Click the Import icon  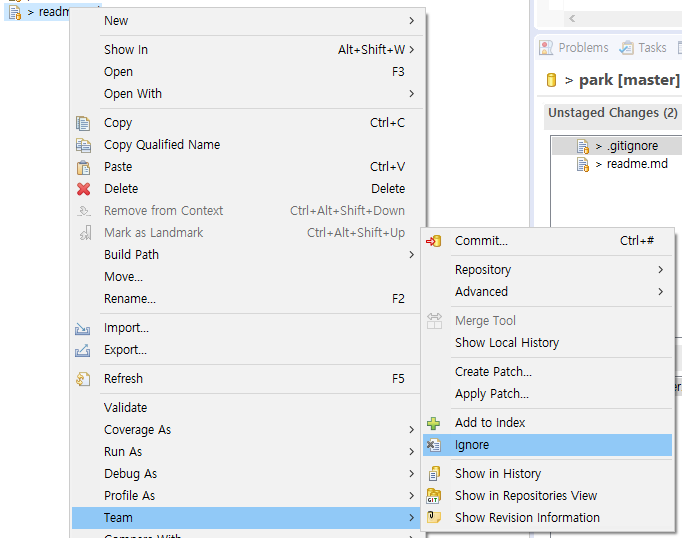(83, 328)
